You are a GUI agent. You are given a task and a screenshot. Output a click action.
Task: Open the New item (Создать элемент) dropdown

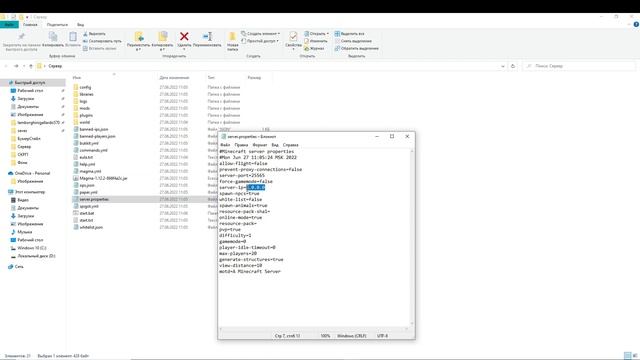260,33
